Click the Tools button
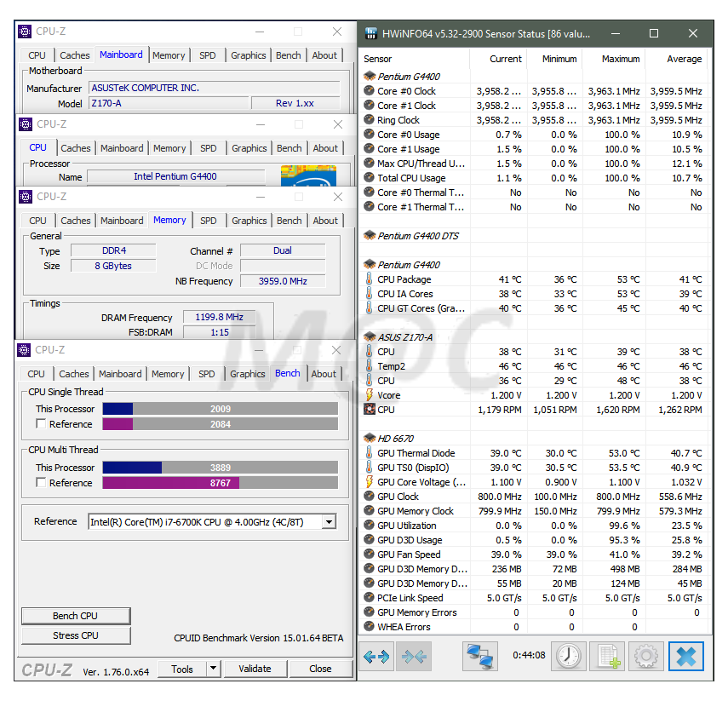This screenshot has height=701, width=728. click(x=182, y=669)
